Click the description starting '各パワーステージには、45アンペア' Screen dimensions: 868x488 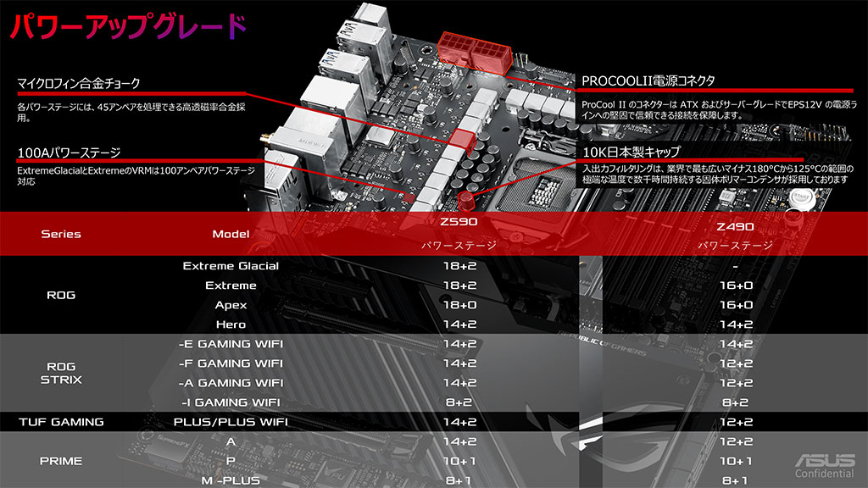click(x=131, y=112)
